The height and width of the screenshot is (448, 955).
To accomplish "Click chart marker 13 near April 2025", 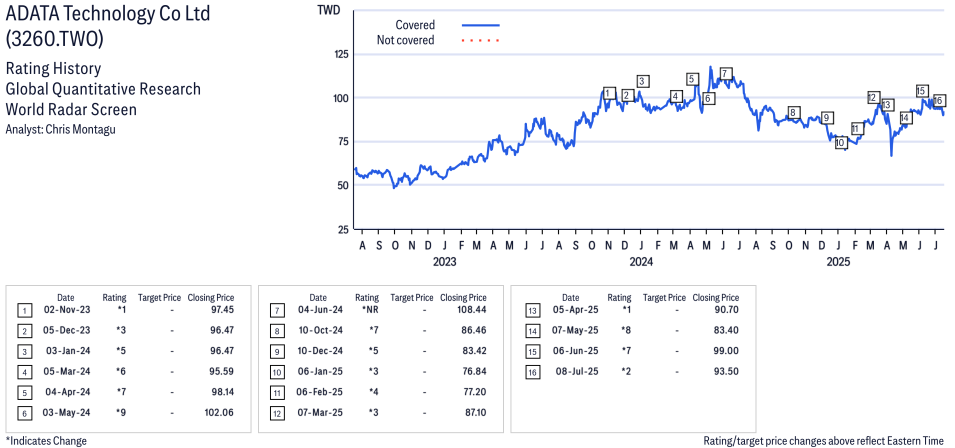I will pos(887,105).
